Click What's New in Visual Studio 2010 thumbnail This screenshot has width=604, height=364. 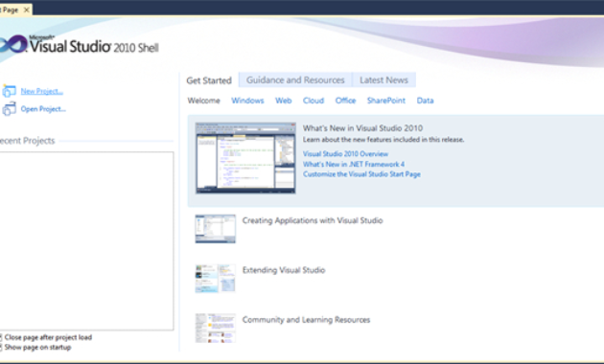tap(245, 158)
